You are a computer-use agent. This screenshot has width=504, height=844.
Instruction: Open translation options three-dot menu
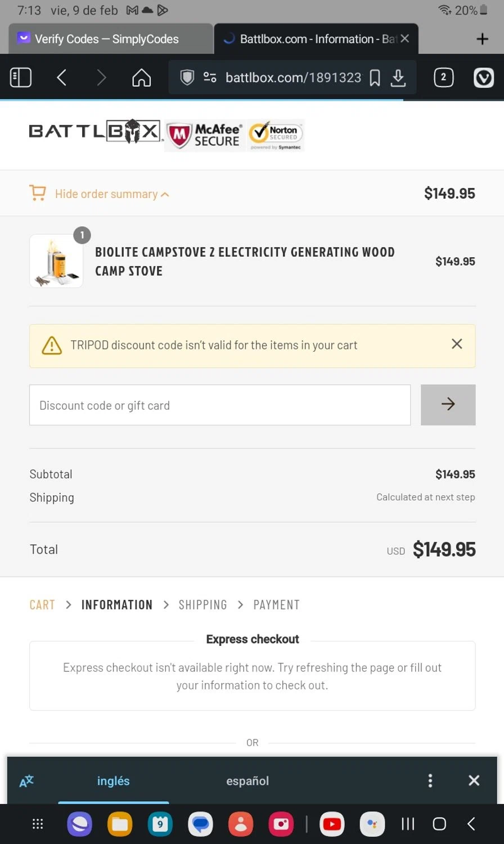point(430,780)
